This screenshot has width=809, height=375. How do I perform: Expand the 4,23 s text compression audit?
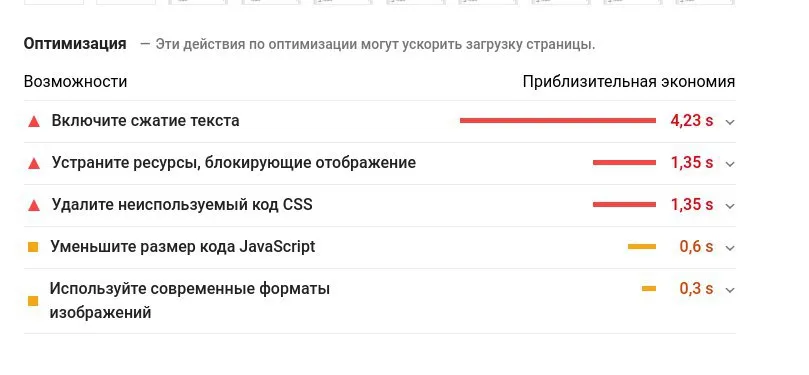(730, 122)
